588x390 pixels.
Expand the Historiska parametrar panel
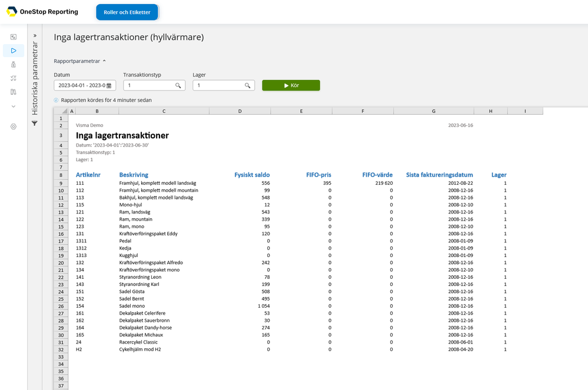pyautogui.click(x=34, y=35)
